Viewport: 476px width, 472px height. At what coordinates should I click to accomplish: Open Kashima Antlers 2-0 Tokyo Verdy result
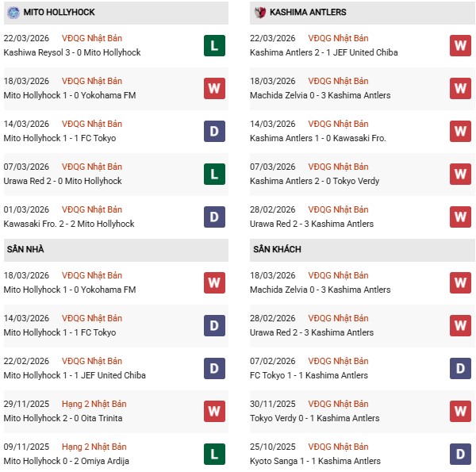(x=314, y=181)
